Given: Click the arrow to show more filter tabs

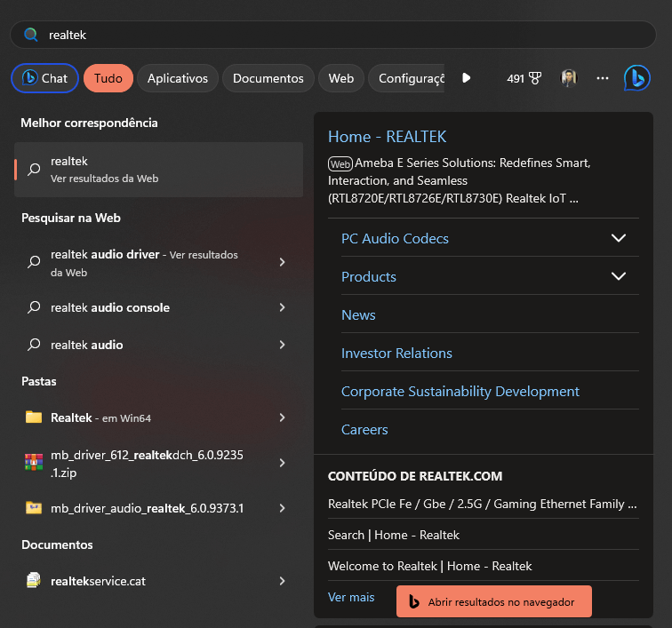Looking at the screenshot, I should pos(467,78).
